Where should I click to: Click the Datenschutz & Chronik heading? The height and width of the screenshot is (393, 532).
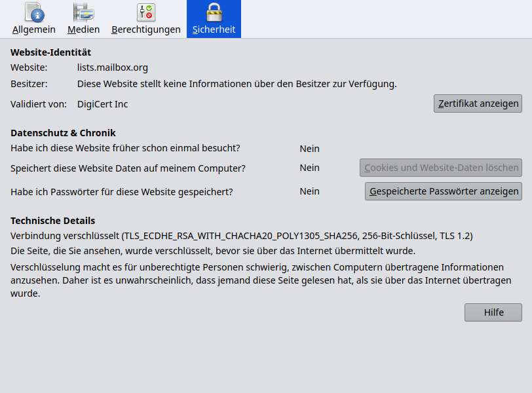click(x=63, y=133)
